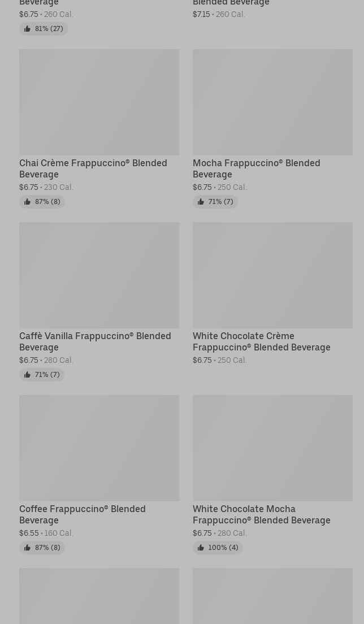Click thumbs-up icon under Mocha Frappuccino

(201, 202)
